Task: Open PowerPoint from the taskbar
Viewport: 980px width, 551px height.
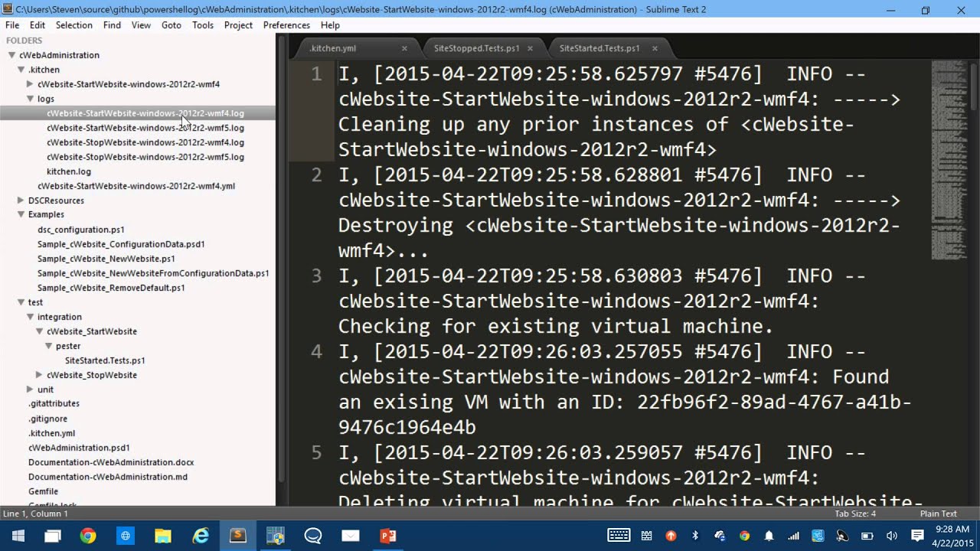Action: pyautogui.click(x=388, y=536)
